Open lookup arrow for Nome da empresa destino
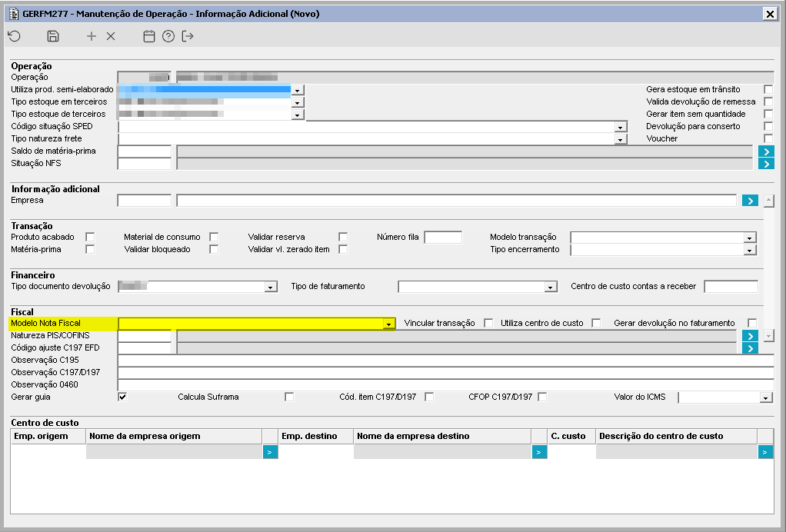 tap(539, 452)
